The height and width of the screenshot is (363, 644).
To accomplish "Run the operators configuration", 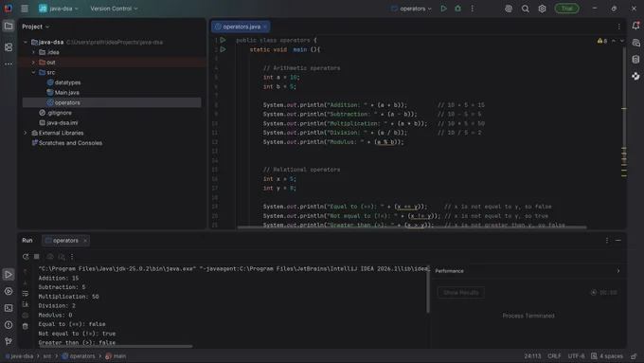I will pyautogui.click(x=443, y=9).
